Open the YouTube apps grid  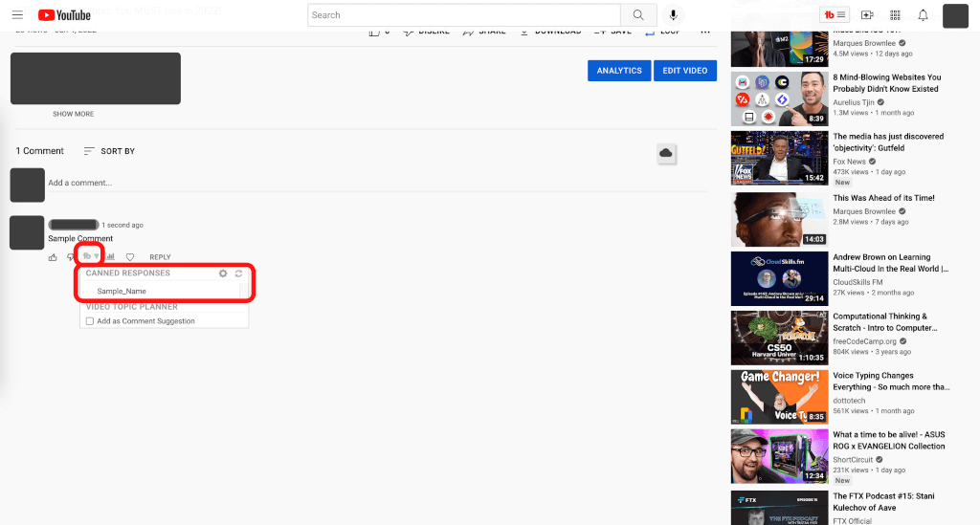coord(895,15)
